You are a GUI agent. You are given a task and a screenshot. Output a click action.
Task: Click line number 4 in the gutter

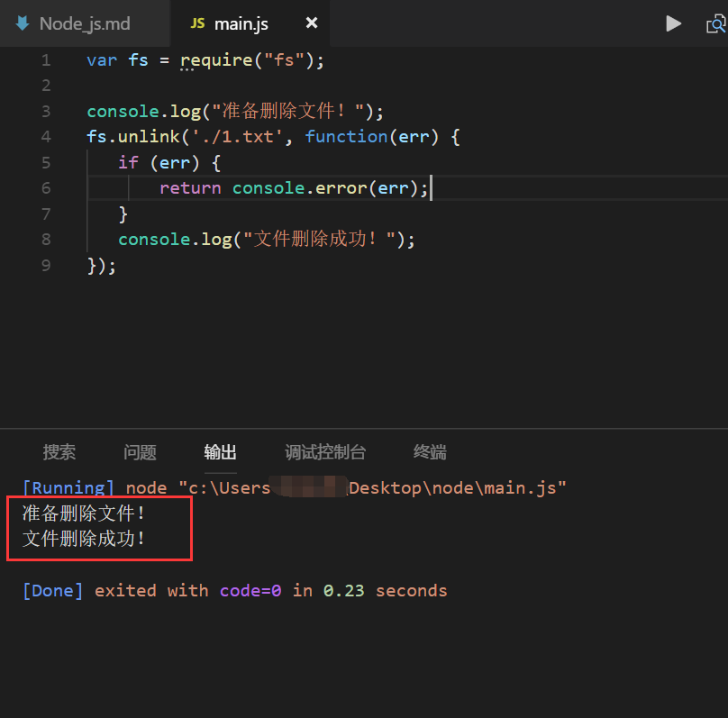coord(46,137)
